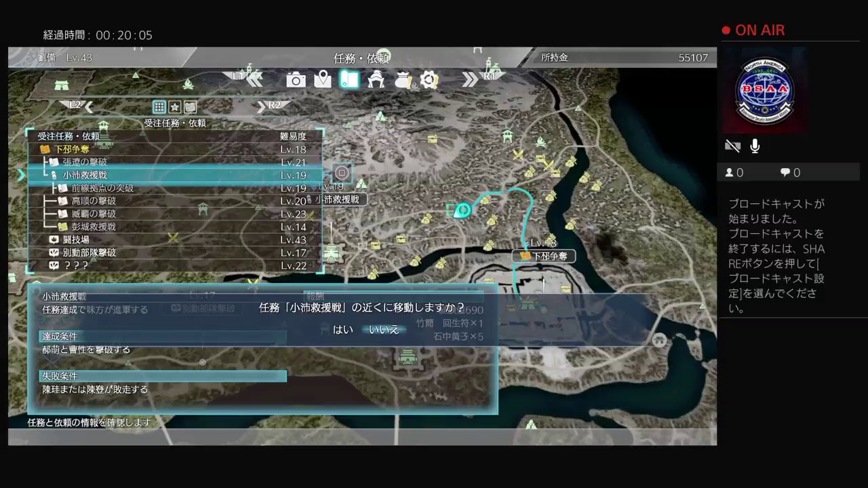The height and width of the screenshot is (488, 868).
Task: Click the BSAA broadcaster avatar thumbnail
Action: tap(764, 91)
